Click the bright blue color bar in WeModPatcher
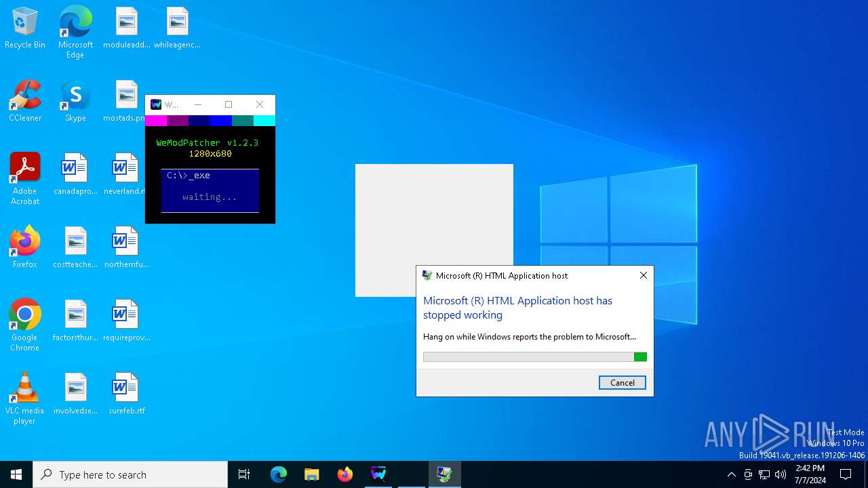 (x=221, y=121)
